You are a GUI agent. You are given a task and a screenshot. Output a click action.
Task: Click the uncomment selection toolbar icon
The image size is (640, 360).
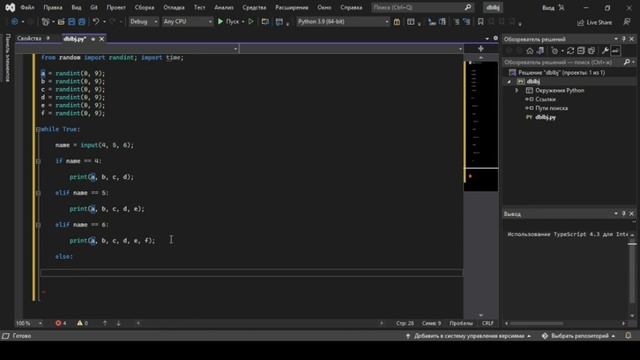pos(467,22)
